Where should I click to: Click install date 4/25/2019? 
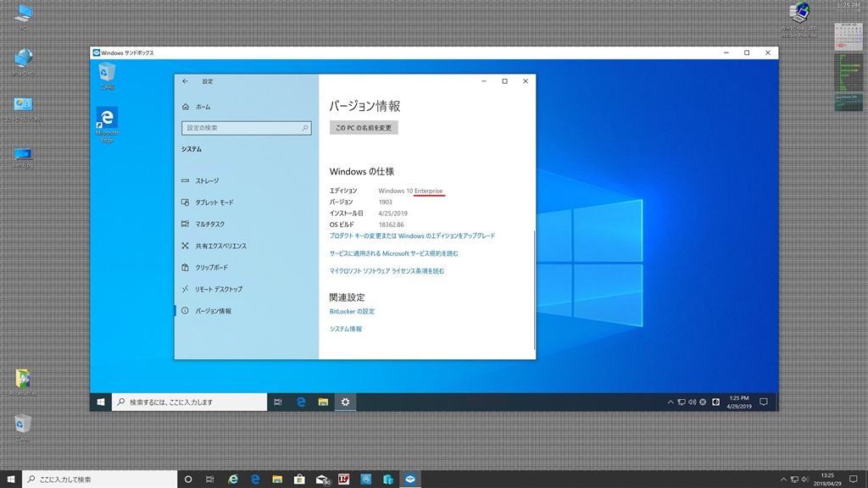pos(393,213)
